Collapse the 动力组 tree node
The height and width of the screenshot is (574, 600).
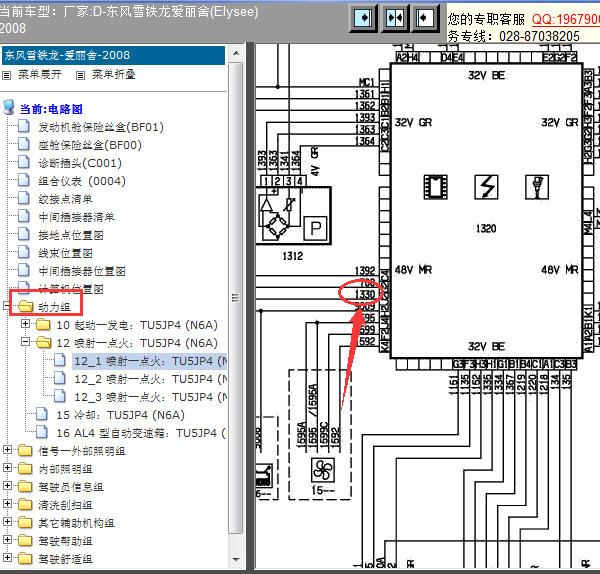tap(6, 305)
